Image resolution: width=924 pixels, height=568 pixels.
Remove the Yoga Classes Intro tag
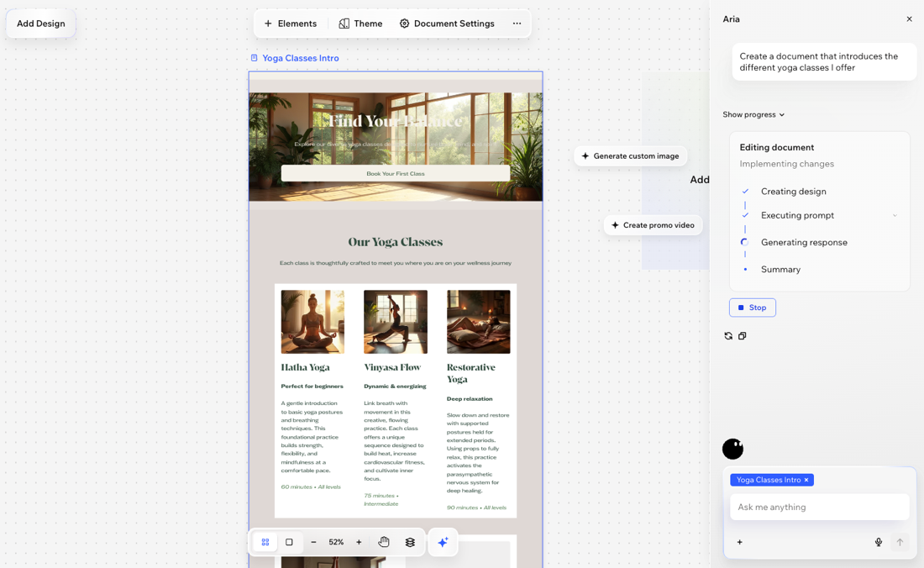click(806, 480)
